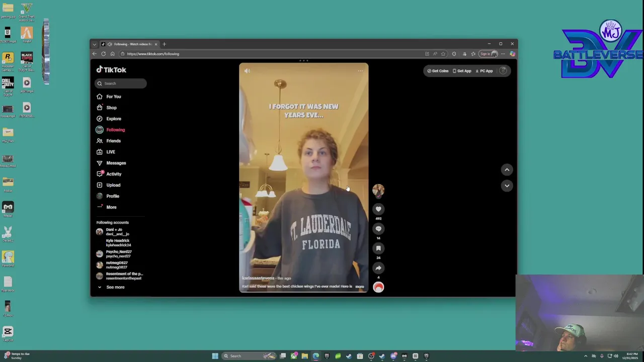Open the tab actions dropdown arrow
This screenshot has width=644, height=362.
tap(94, 44)
